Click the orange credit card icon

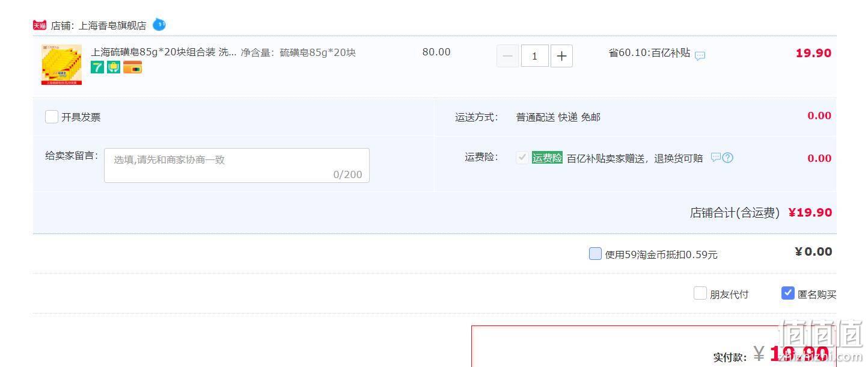click(x=133, y=67)
